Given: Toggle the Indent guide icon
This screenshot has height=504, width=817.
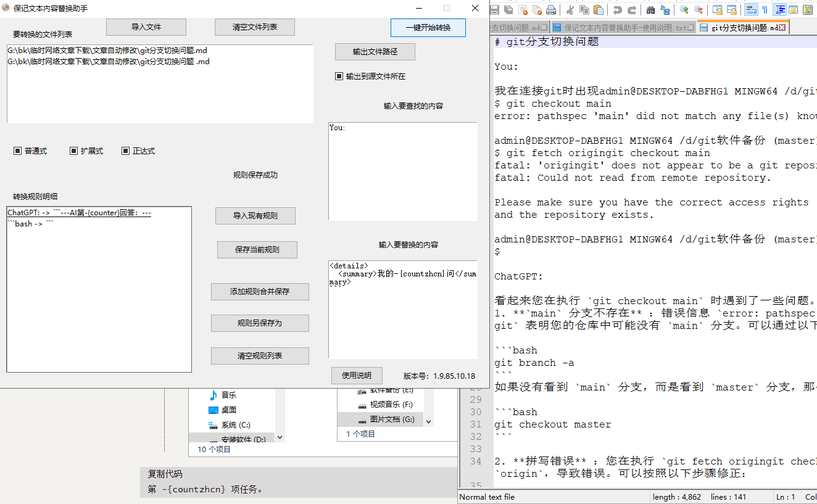Looking at the screenshot, I should [780, 10].
